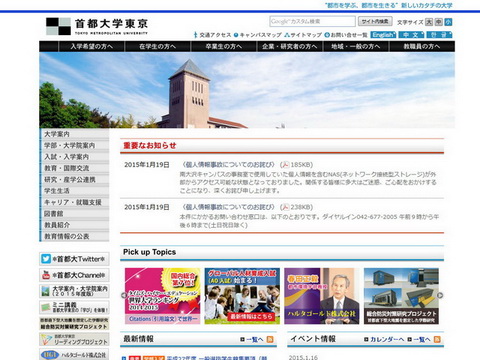Screen dimensions: 480x360
Task: Open the 首都大Twitter banner
Action: [74, 259]
